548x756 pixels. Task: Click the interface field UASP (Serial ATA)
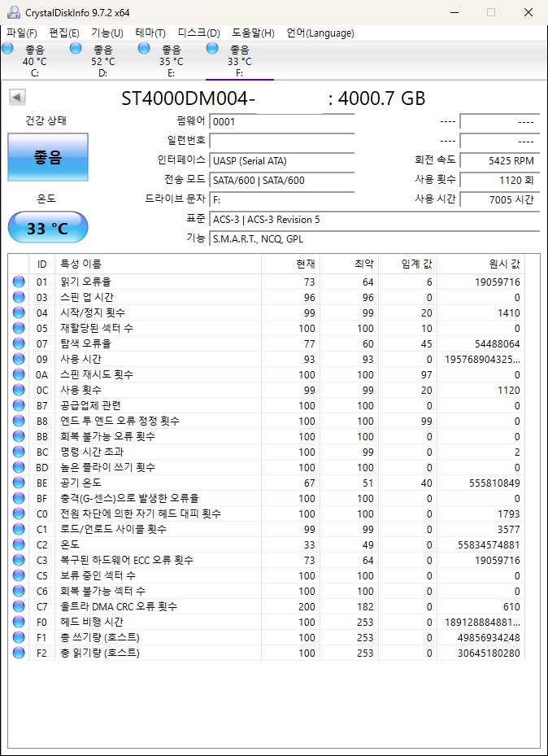(282, 161)
